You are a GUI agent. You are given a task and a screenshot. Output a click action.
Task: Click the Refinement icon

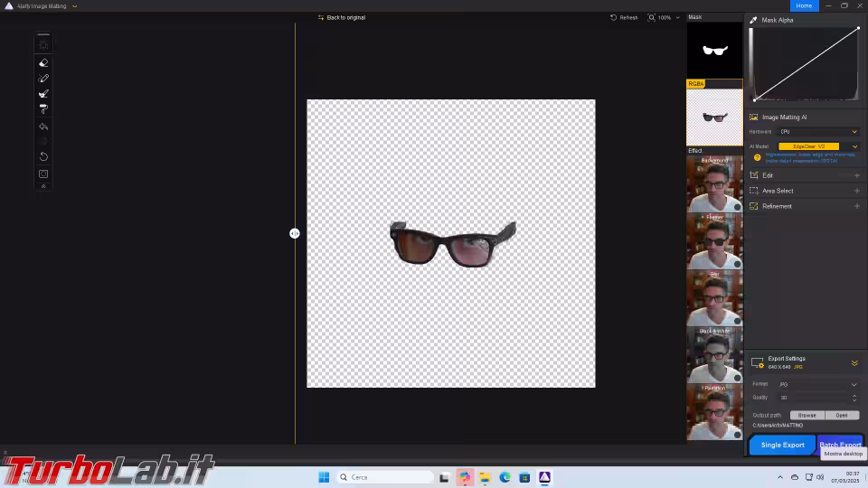click(753, 206)
